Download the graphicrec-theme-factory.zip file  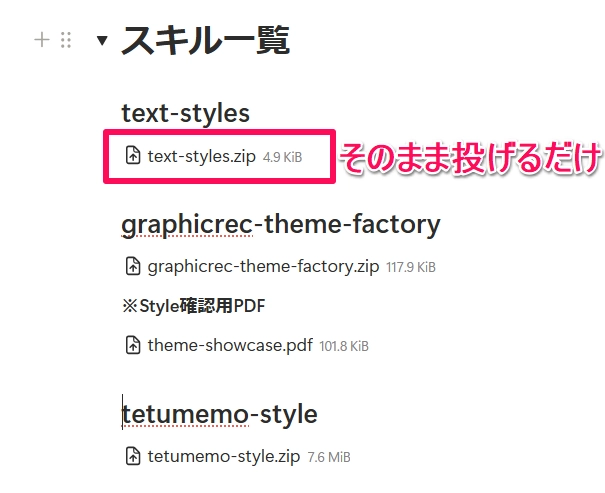[x=263, y=266]
